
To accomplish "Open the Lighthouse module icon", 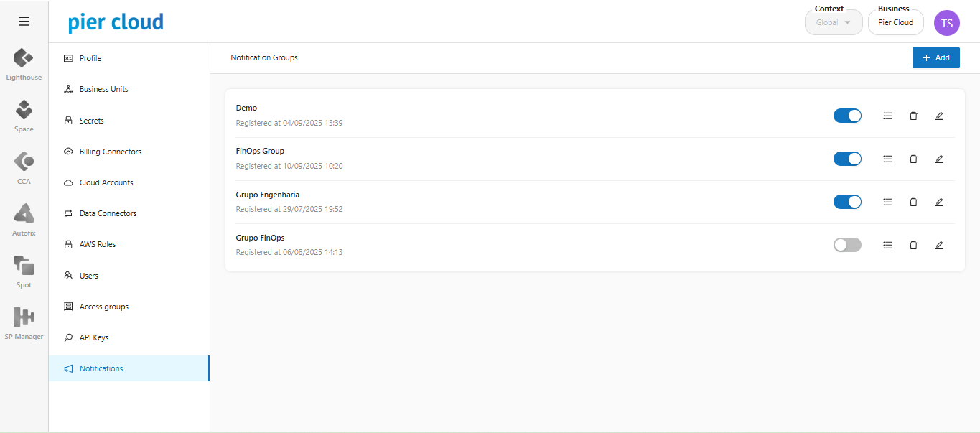I will pos(24,58).
